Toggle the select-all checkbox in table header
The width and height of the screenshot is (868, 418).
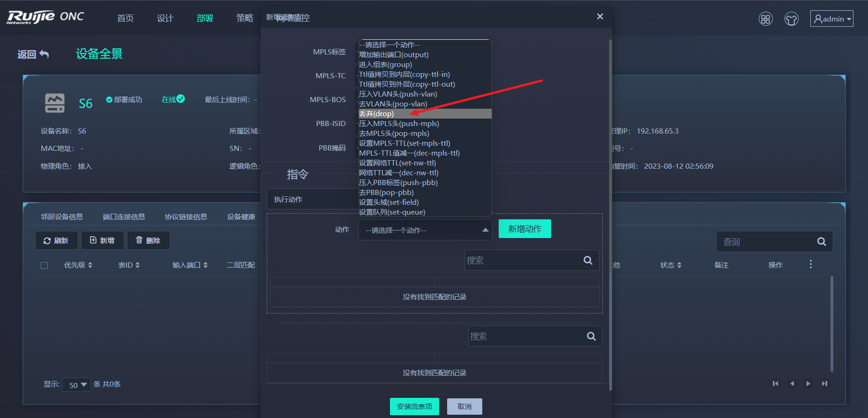pos(45,265)
